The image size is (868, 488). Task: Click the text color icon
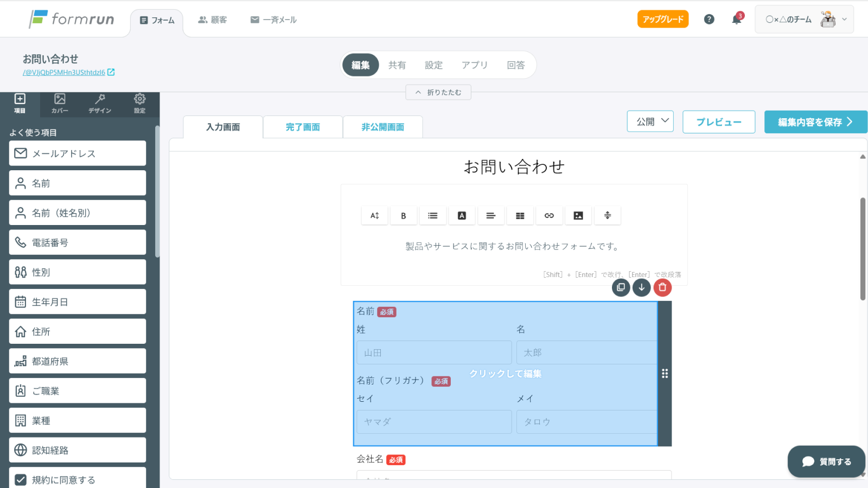(462, 216)
